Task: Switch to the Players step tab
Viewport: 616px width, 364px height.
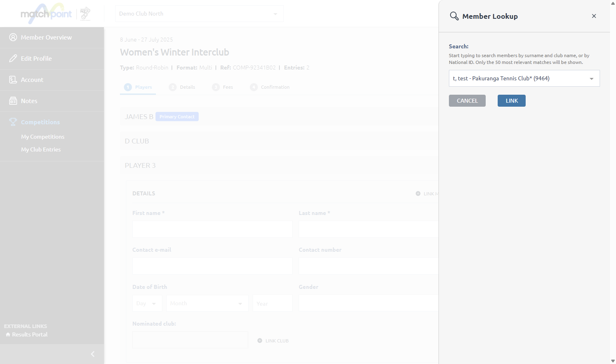Action: pos(138,87)
